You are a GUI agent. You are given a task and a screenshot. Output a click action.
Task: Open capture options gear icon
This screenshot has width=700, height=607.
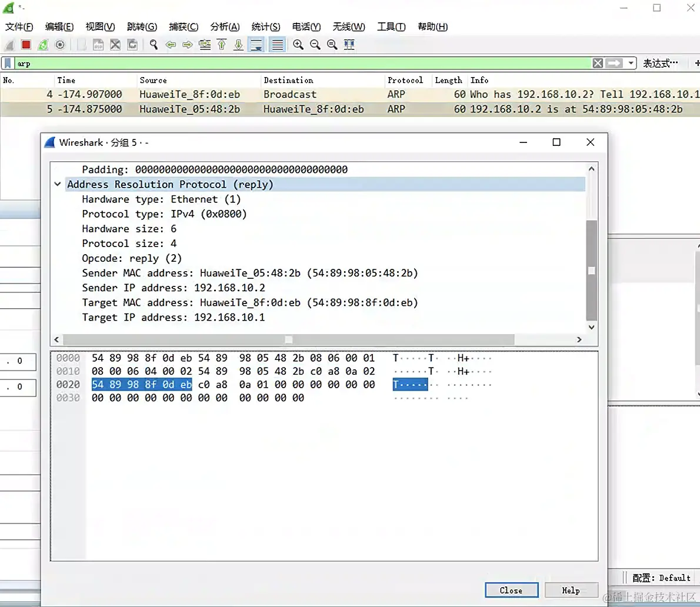[60, 45]
